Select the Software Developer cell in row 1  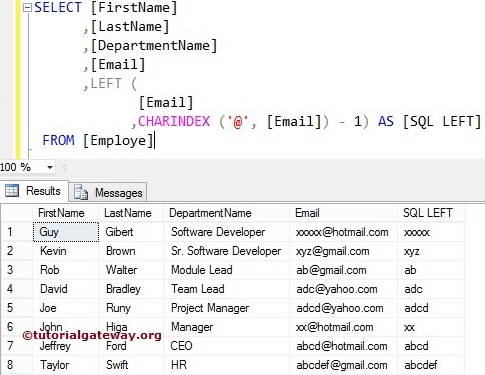coord(227,232)
